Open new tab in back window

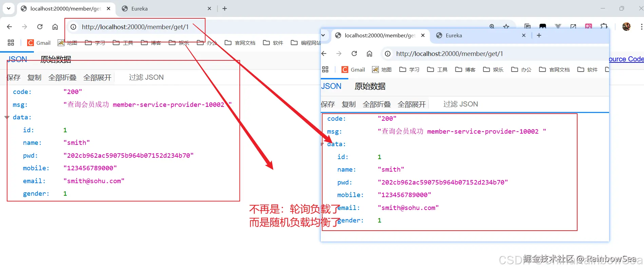[225, 8]
